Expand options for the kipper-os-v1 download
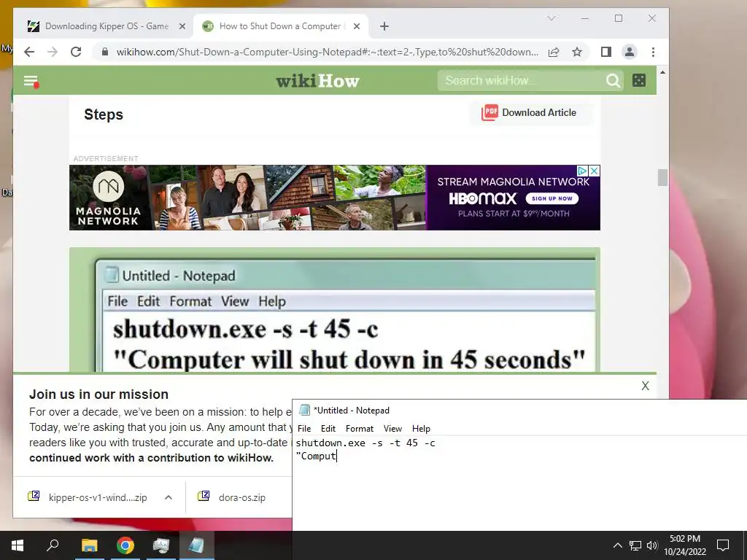 [169, 497]
